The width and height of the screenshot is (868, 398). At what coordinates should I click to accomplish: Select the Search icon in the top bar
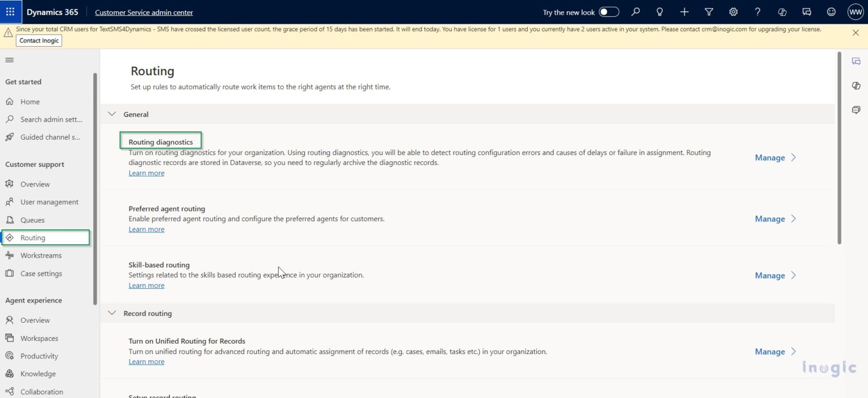(x=636, y=11)
